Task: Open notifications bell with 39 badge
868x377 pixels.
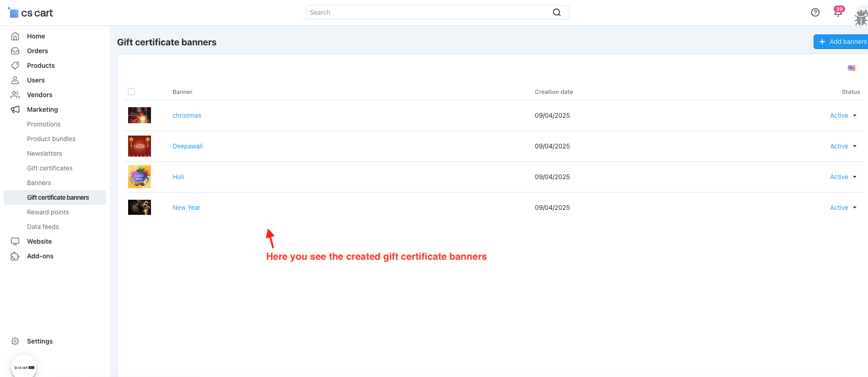Action: [838, 12]
